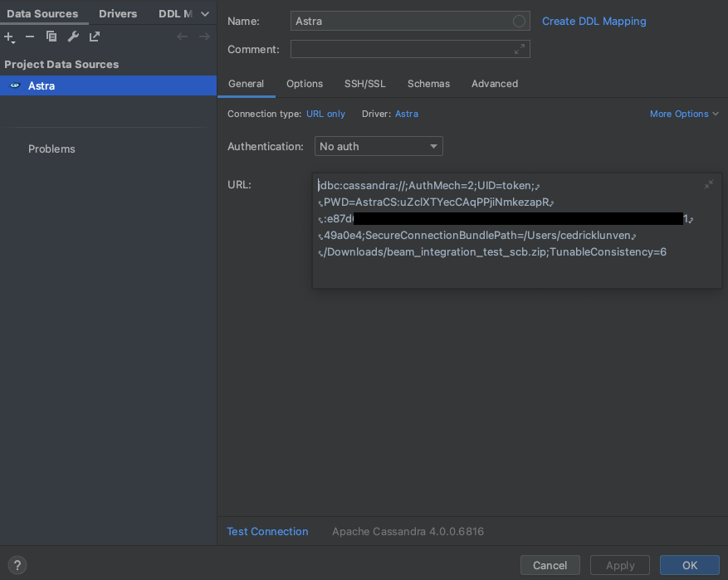Screen dimensions: 728x580
Task: Open the Authentication dropdown
Action: click(379, 146)
